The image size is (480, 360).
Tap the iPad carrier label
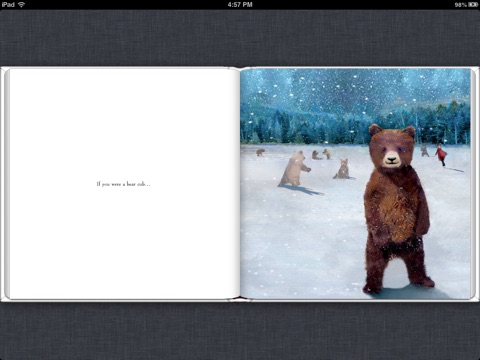[8, 5]
